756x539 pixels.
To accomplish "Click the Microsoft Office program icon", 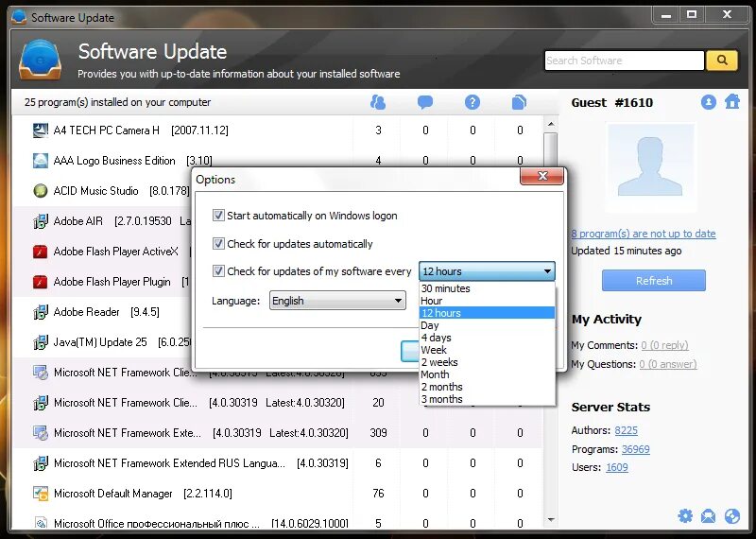I will (41, 523).
